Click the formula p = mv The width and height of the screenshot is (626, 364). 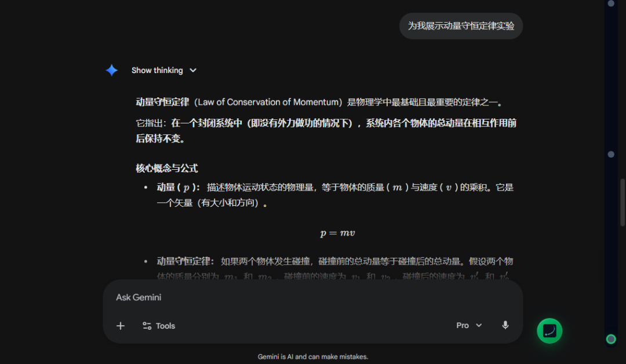pos(337,233)
